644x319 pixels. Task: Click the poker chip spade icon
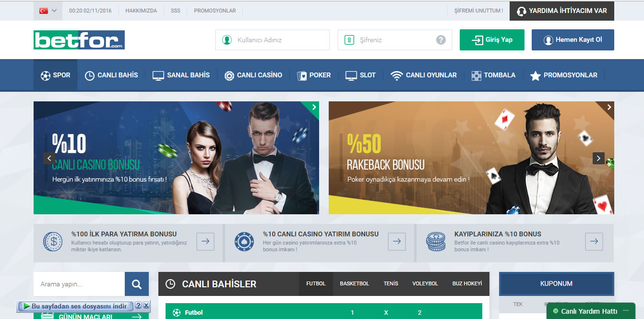point(244,242)
